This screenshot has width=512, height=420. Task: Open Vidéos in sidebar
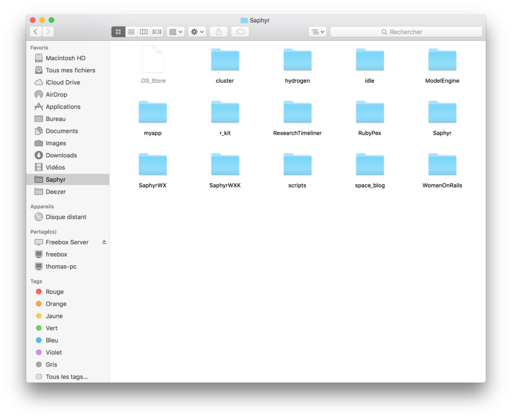tap(68, 167)
